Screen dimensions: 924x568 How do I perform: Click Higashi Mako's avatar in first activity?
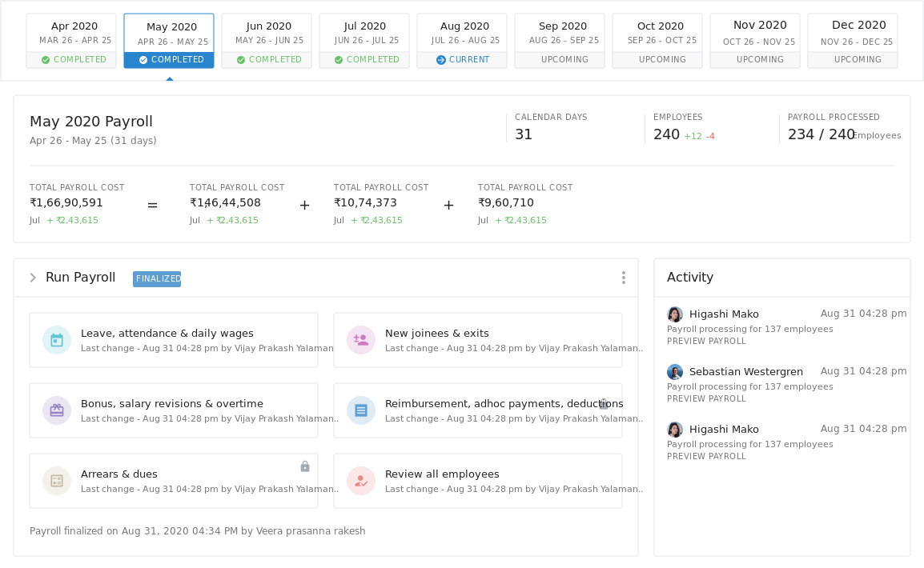(675, 314)
